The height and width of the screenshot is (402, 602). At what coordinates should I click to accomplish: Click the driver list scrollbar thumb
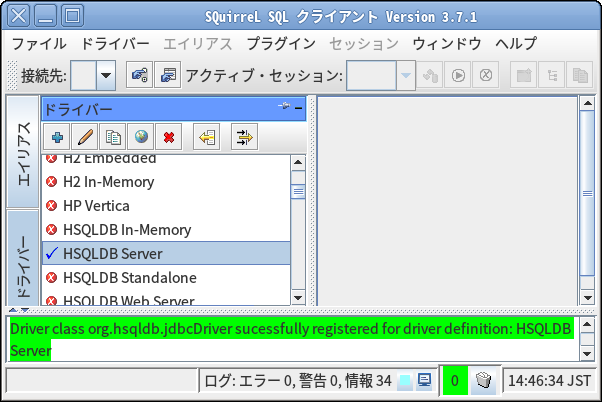point(298,192)
